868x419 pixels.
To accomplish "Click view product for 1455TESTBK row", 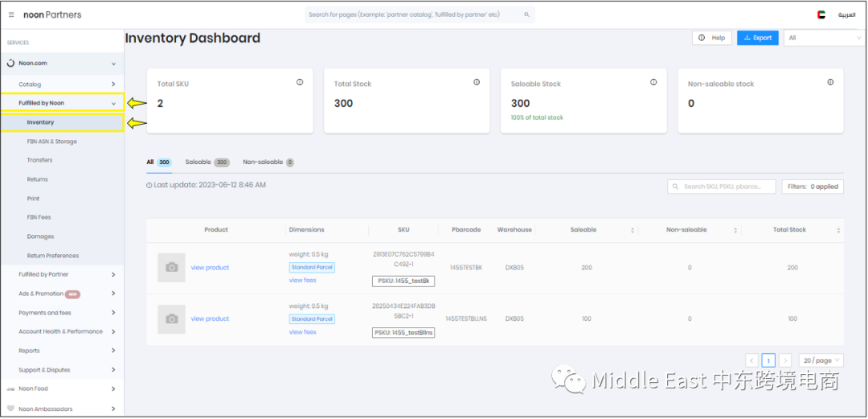I will click(x=210, y=268).
